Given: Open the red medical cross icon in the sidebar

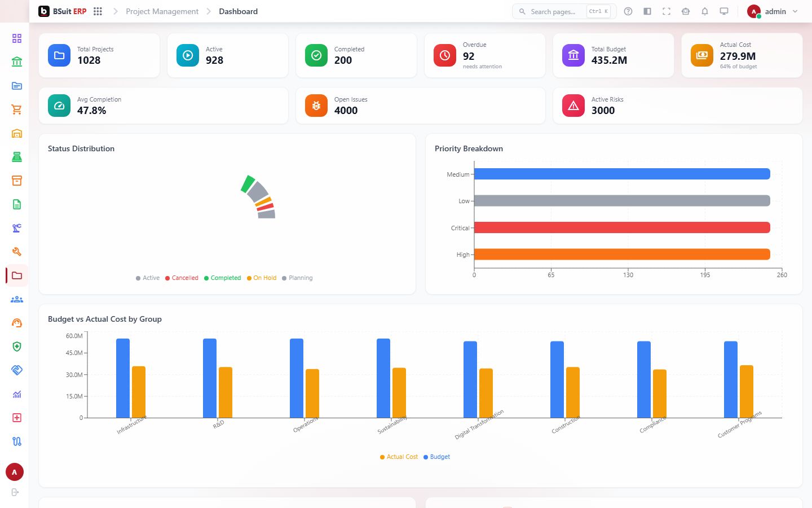Looking at the screenshot, I should [17, 418].
